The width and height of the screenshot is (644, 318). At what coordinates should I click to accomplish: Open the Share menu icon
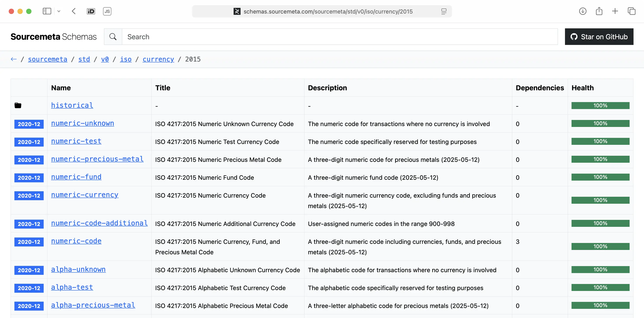599,11
